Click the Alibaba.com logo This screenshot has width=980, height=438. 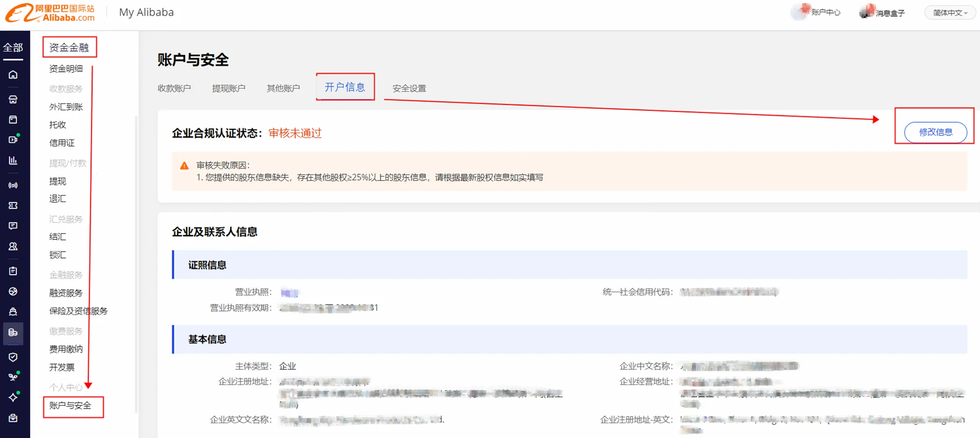tap(50, 13)
